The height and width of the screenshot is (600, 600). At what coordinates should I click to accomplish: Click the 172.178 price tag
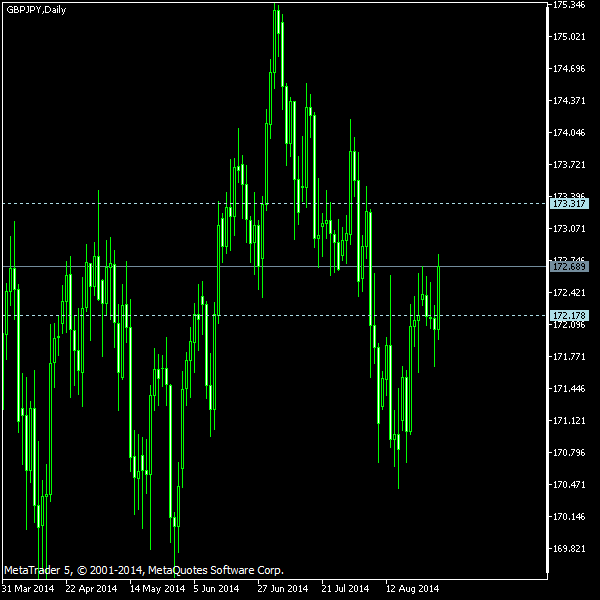click(x=569, y=316)
